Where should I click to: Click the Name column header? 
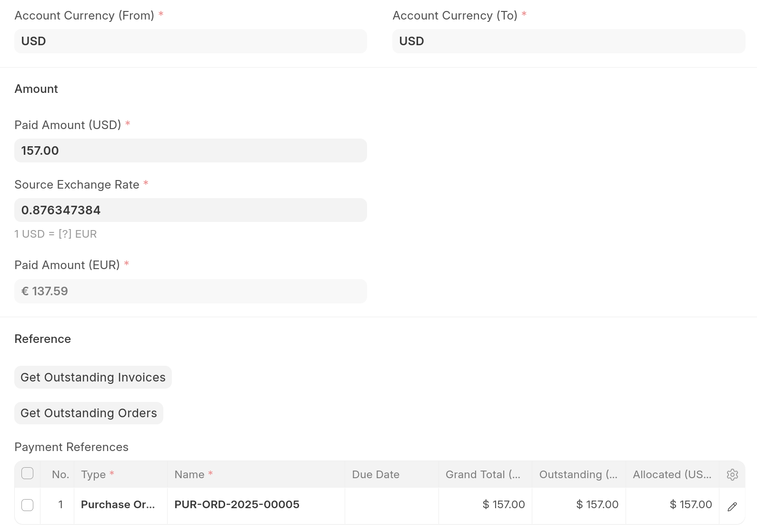tap(256, 474)
